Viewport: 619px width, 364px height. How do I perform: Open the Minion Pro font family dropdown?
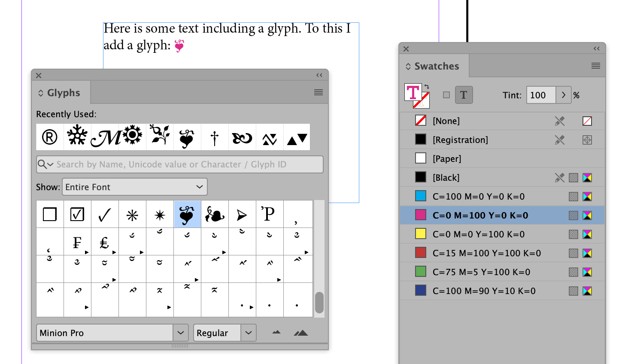pyautogui.click(x=181, y=333)
